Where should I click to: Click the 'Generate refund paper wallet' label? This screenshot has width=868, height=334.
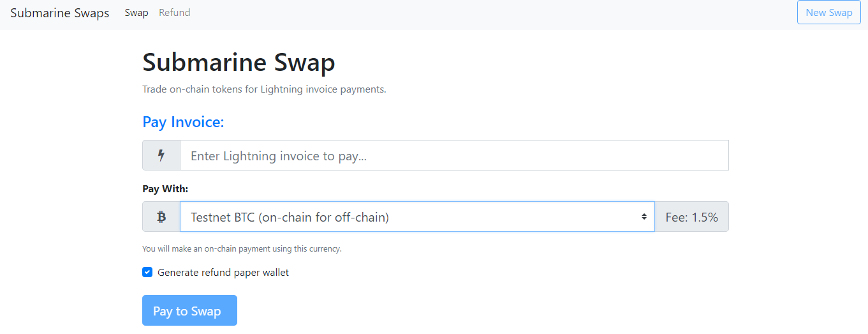[223, 273]
